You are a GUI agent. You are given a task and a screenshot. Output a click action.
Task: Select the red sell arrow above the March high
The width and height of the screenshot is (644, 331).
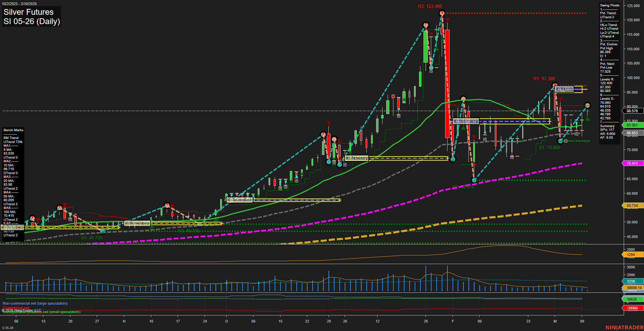pyautogui.click(x=560, y=99)
